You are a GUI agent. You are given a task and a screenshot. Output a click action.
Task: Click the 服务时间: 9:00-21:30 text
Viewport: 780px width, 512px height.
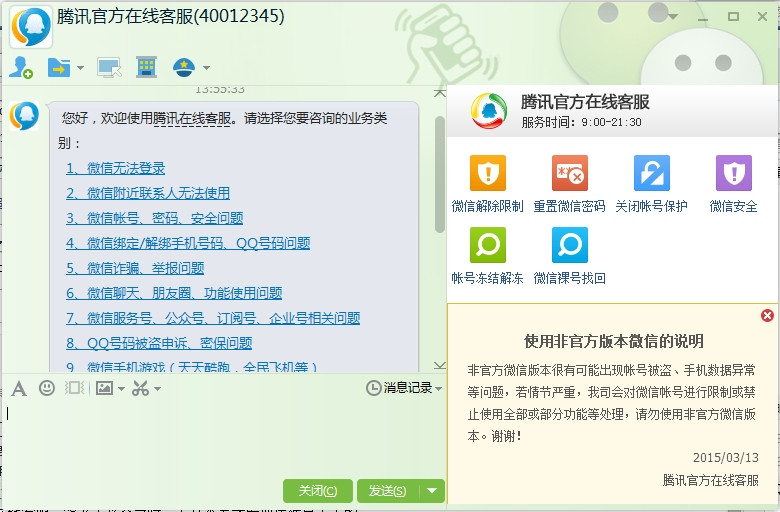click(x=582, y=122)
